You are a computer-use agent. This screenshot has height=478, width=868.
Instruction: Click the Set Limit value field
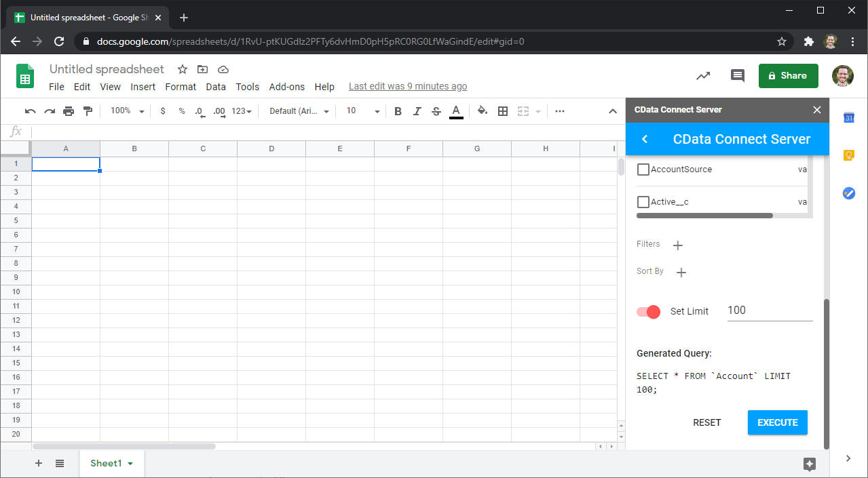click(770, 311)
